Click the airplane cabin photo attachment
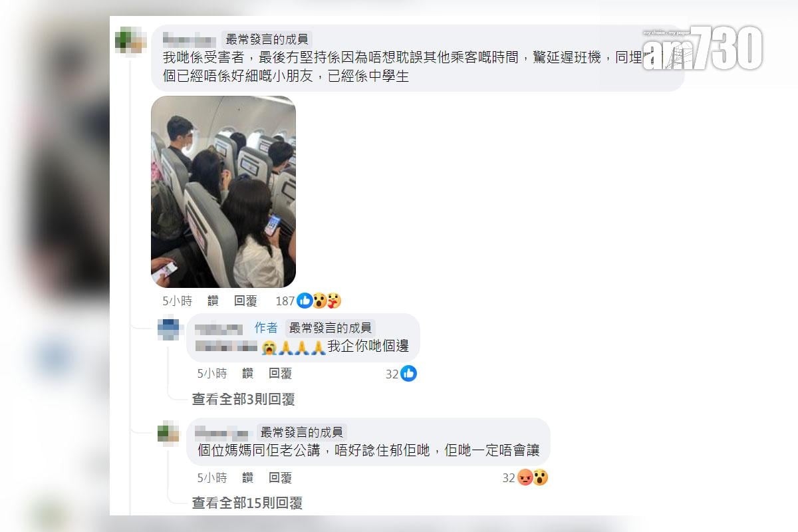Viewport: 798px width, 532px height. click(223, 192)
